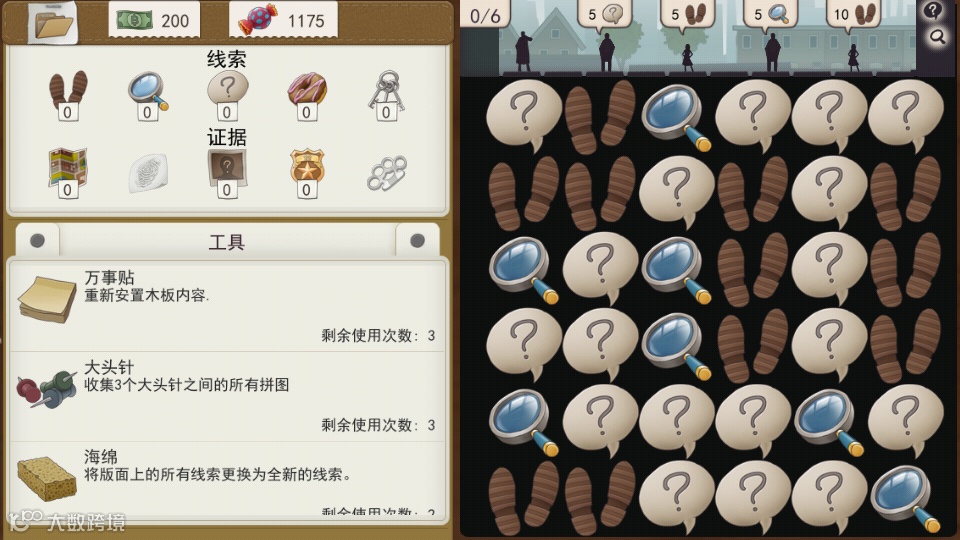
Task: Tap the magnifier tile in board's top row
Action: click(677, 116)
